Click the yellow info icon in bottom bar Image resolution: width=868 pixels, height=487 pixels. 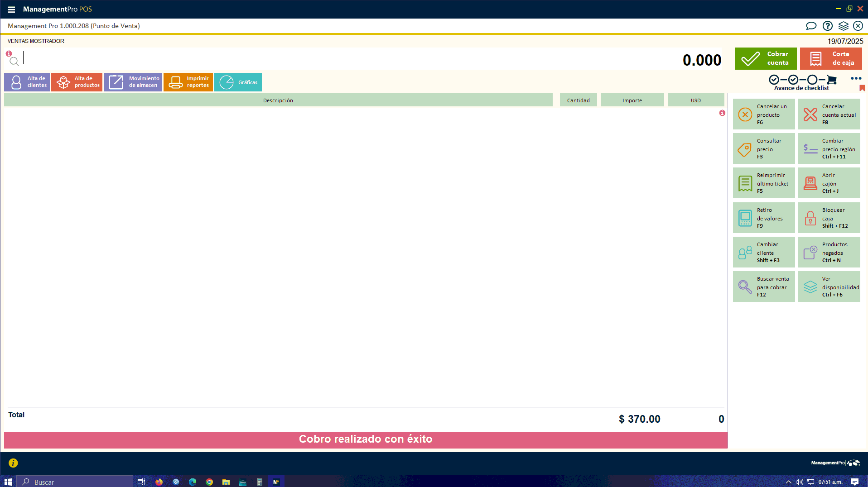[x=13, y=463]
